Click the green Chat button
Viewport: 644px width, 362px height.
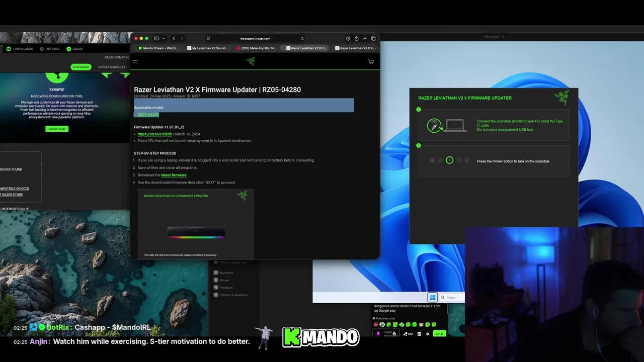click(440, 334)
